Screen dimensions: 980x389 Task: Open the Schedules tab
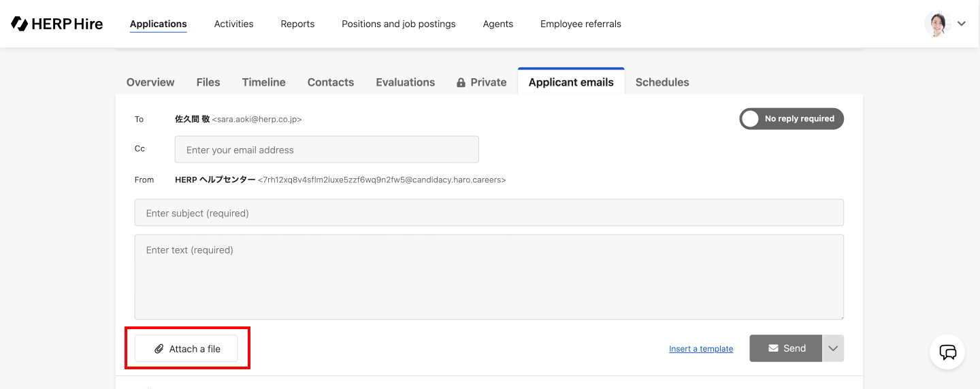pyautogui.click(x=661, y=82)
